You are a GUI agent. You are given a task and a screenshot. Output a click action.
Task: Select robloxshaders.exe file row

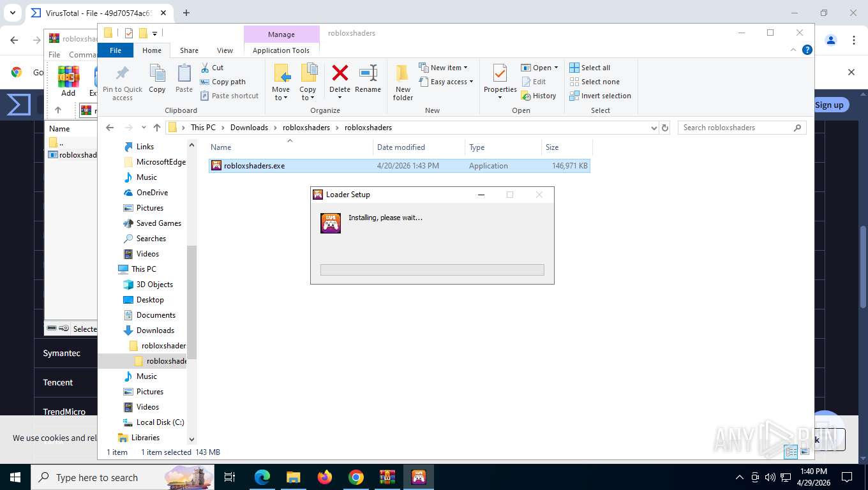(x=400, y=166)
